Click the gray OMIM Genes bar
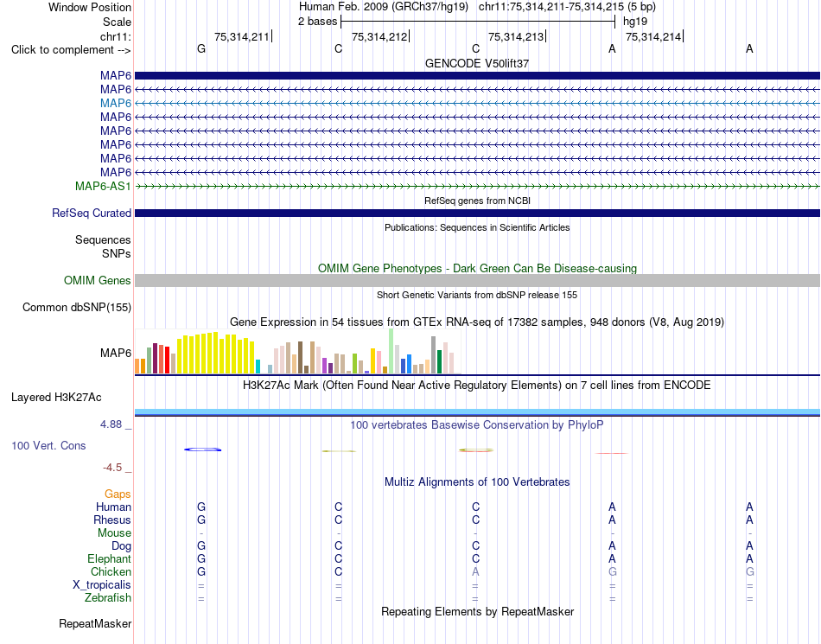 pyautogui.click(x=477, y=281)
